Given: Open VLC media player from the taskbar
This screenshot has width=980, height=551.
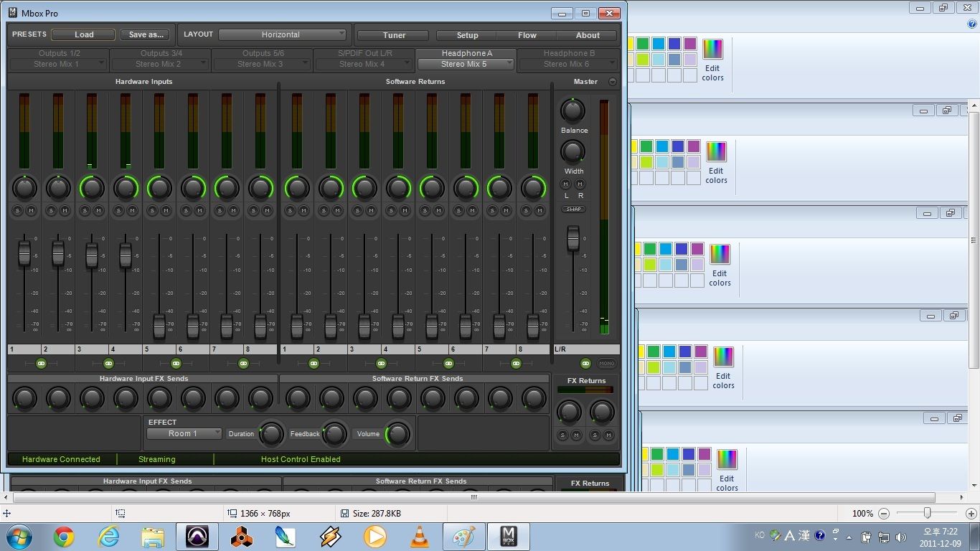Looking at the screenshot, I should (x=419, y=536).
